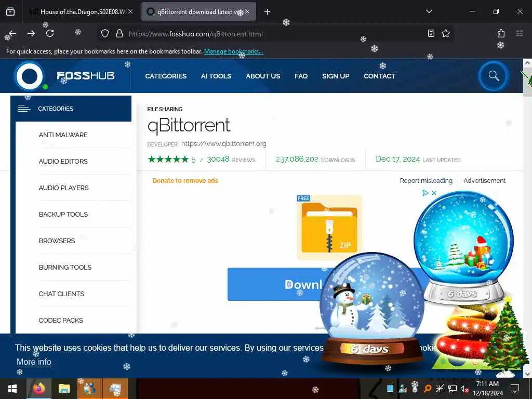532x399 pixels.
Task: Go forward to the next page
Action: (31, 33)
